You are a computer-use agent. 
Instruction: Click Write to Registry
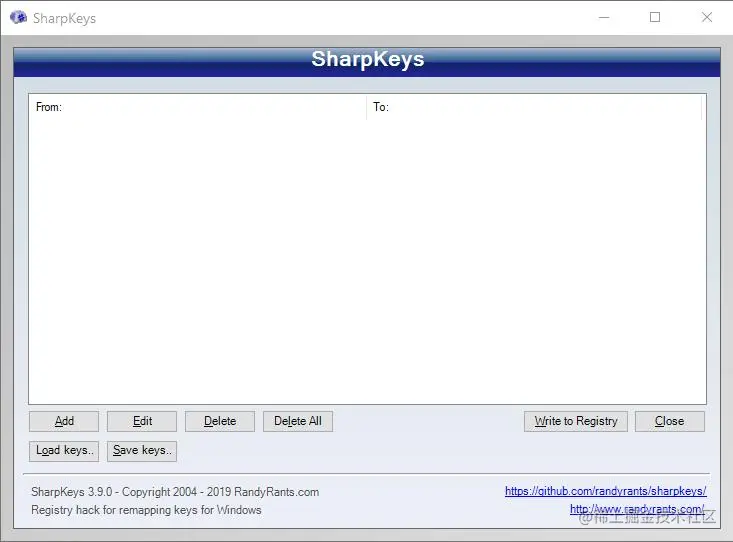point(576,421)
